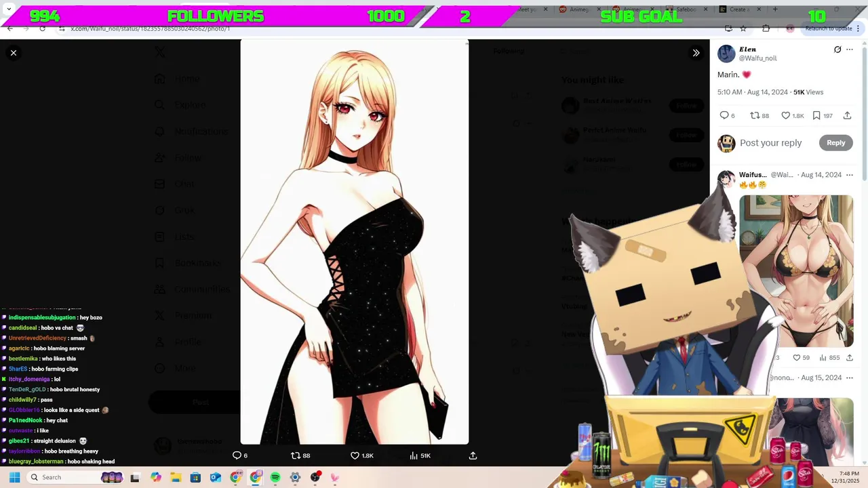Open Task View from the taskbar

(x=135, y=478)
